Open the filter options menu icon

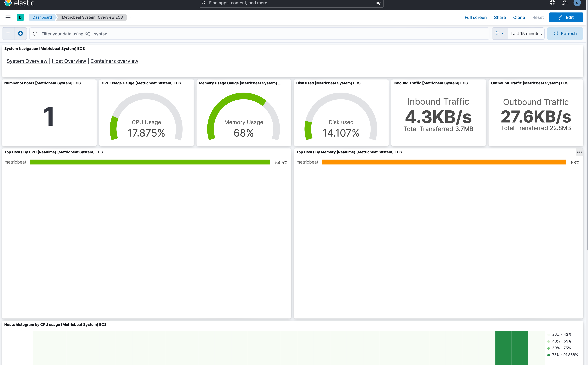pyautogui.click(x=8, y=34)
